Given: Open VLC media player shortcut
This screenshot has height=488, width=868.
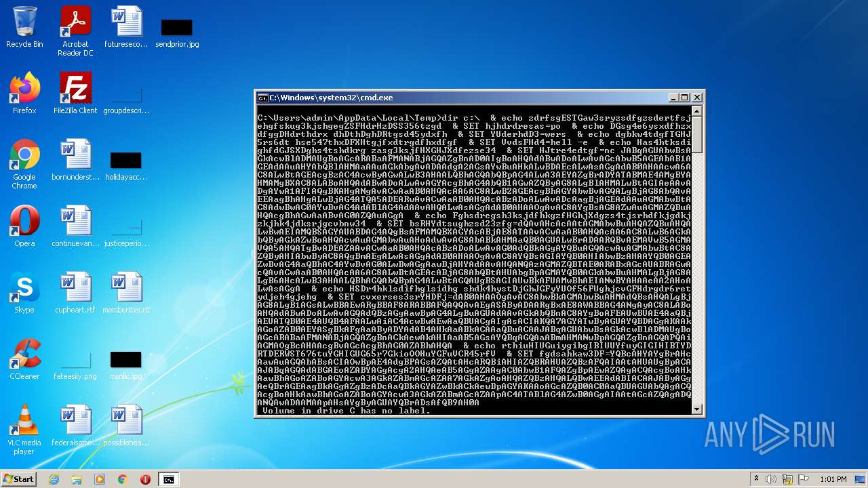Looking at the screenshot, I should pos(24,430).
